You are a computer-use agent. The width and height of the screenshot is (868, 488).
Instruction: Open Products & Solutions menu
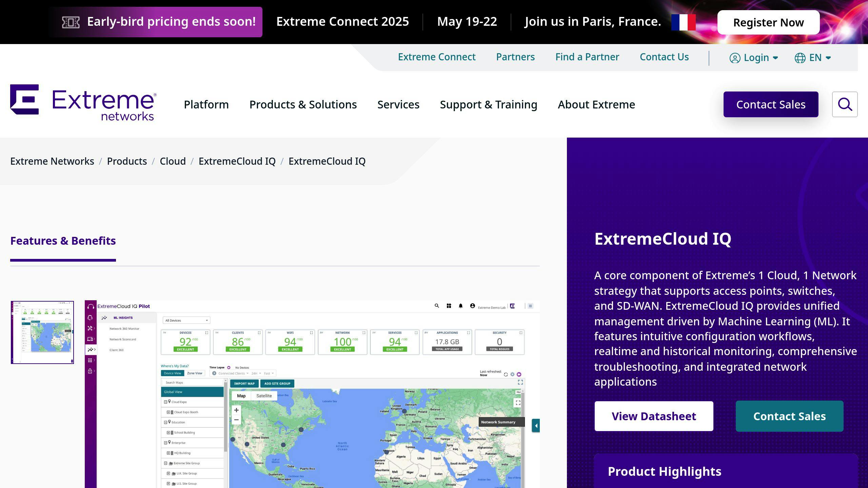point(303,104)
